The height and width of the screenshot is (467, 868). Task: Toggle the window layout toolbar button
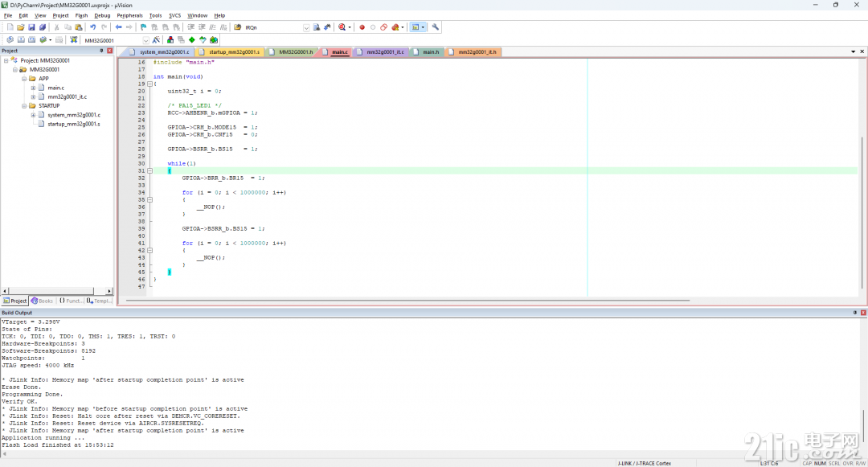[416, 27]
